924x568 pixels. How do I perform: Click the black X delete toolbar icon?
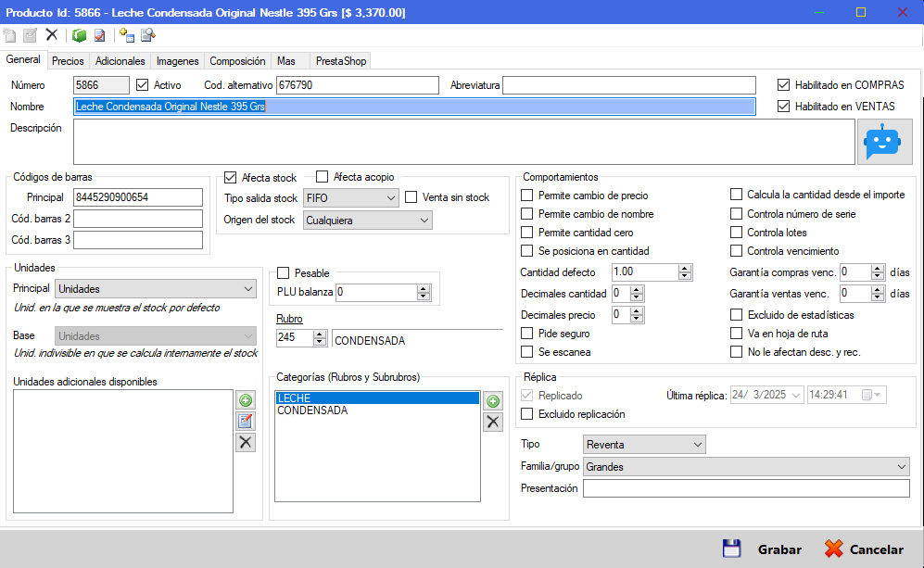(x=52, y=35)
